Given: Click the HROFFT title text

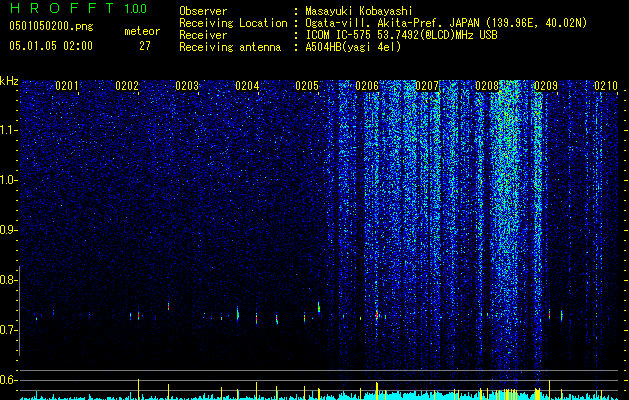Looking at the screenshot, I should click(x=62, y=8).
